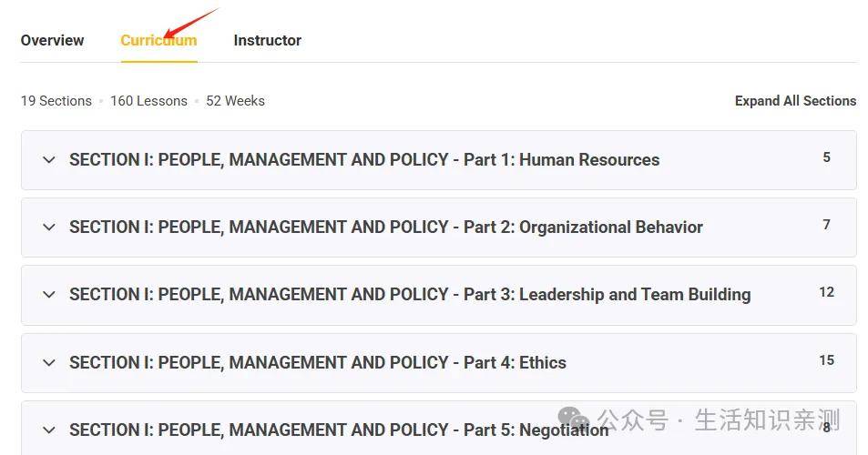
Task: Click lesson count 12 on Leadership row
Action: click(x=826, y=292)
